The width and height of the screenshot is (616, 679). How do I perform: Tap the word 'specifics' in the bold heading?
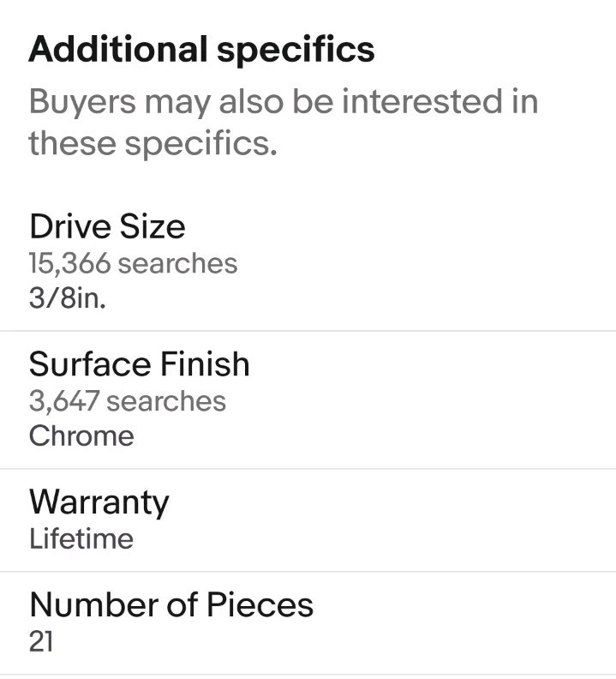tap(296, 51)
